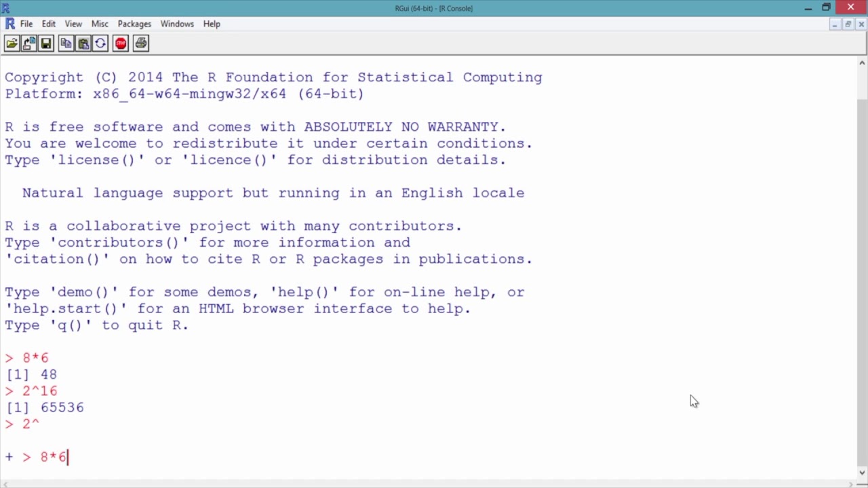Click the Paste toolbar icon
Screen dimensions: 868x488
point(83,43)
